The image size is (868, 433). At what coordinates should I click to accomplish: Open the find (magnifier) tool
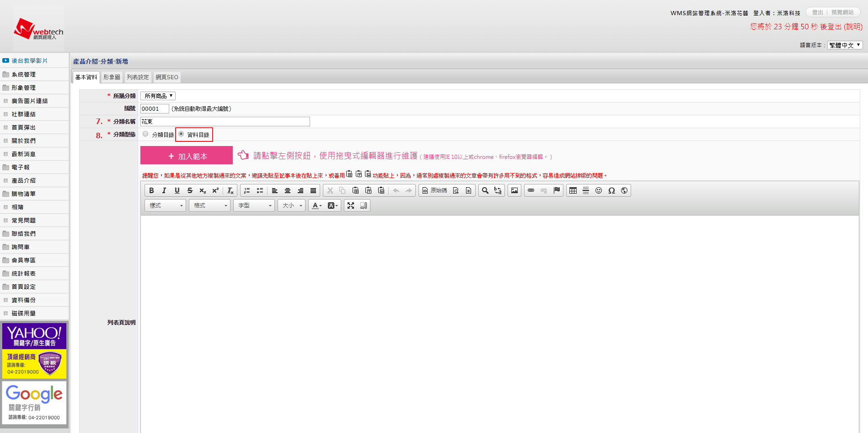pos(485,190)
